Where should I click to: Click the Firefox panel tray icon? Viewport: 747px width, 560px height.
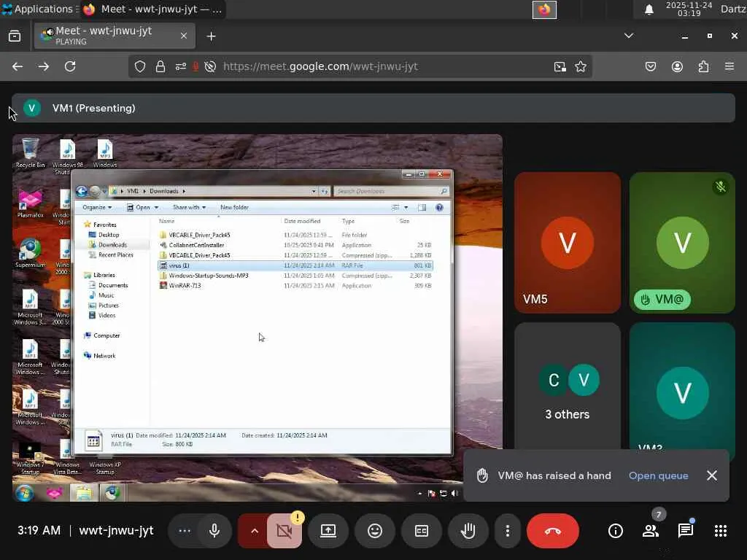pos(544,9)
